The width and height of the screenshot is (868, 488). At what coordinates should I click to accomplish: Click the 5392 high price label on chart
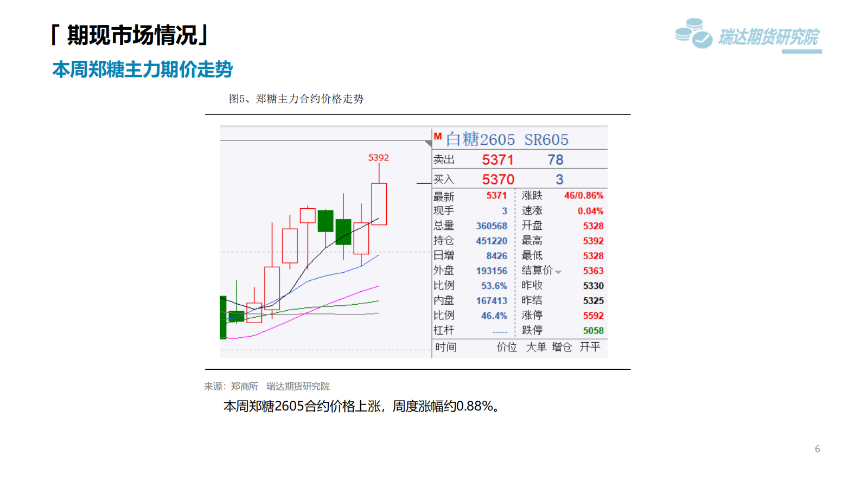378,158
